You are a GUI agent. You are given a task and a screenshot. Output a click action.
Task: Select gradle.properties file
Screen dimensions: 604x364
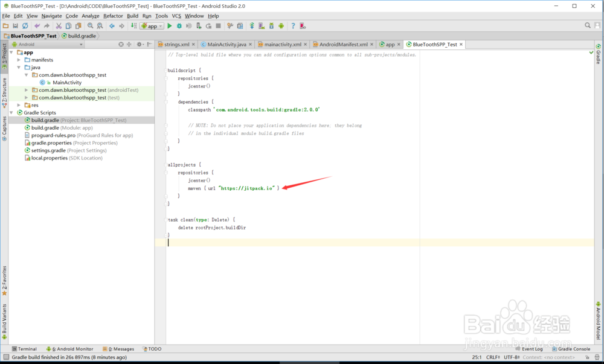coord(71,142)
